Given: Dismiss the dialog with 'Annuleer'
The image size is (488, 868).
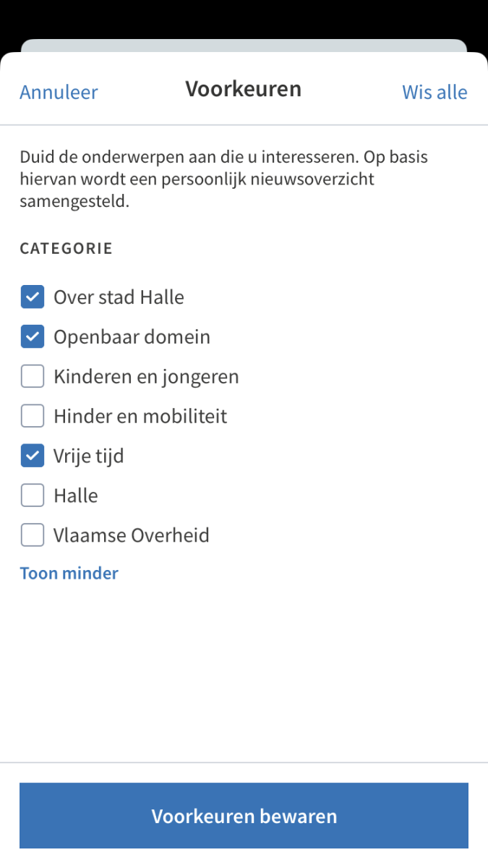Looking at the screenshot, I should (59, 92).
